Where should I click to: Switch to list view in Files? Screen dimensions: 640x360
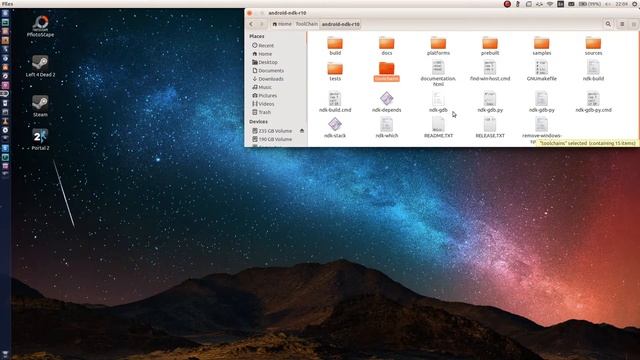pos(622,24)
